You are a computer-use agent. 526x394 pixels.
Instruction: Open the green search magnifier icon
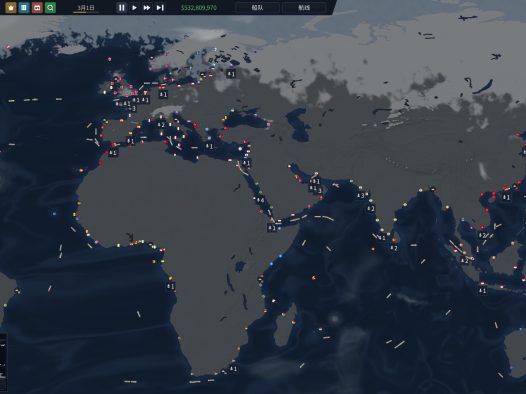50,7
